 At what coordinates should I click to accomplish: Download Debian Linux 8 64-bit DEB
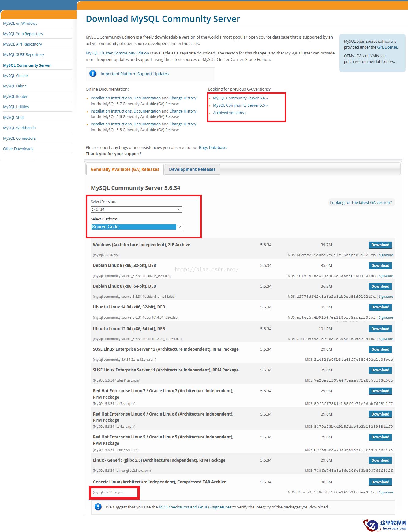(x=380, y=286)
